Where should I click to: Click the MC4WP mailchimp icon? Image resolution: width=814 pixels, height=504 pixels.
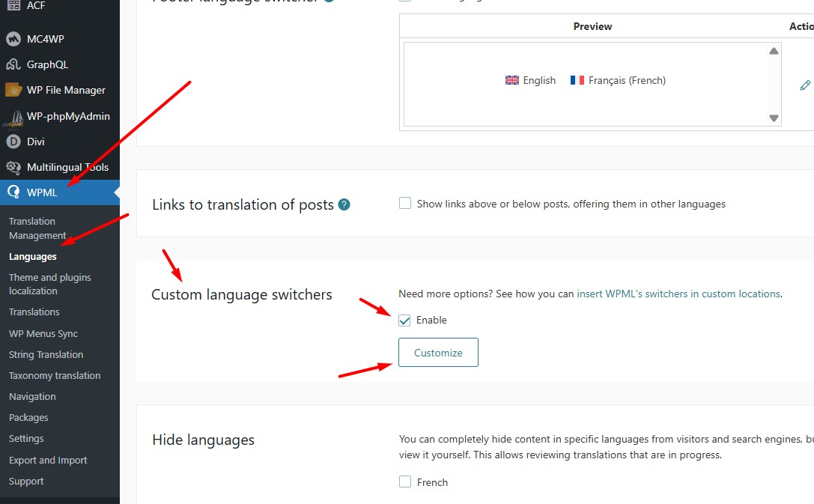pyautogui.click(x=13, y=39)
